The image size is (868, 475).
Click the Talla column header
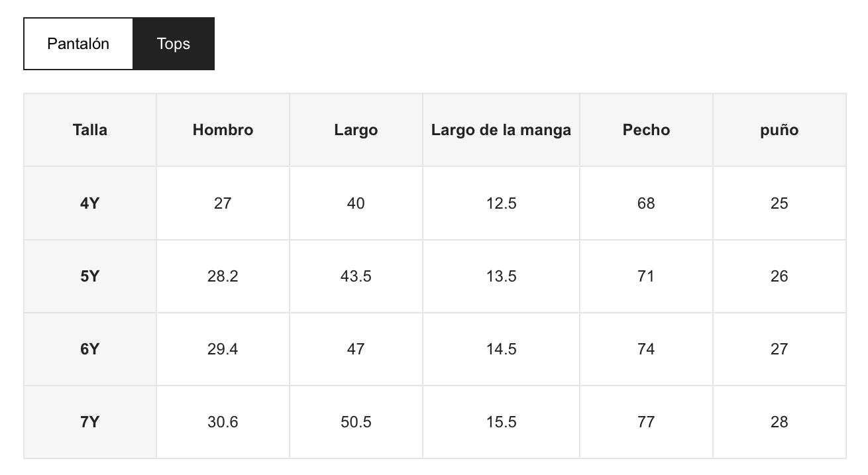[x=90, y=130]
